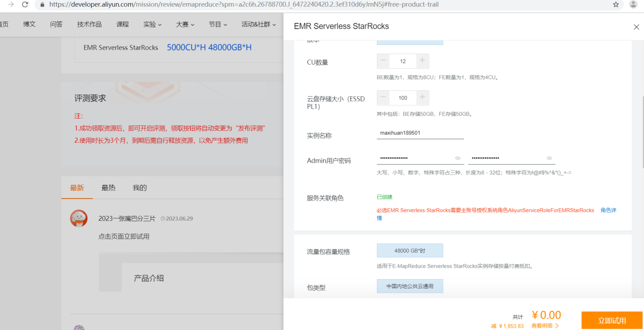
Task: Open user name 2023一张嘴巴分三片
Action: [127, 219]
